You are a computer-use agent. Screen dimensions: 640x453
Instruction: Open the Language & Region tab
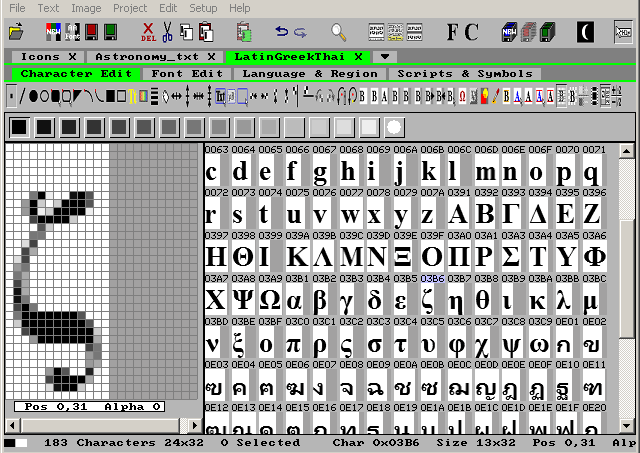[x=310, y=73]
